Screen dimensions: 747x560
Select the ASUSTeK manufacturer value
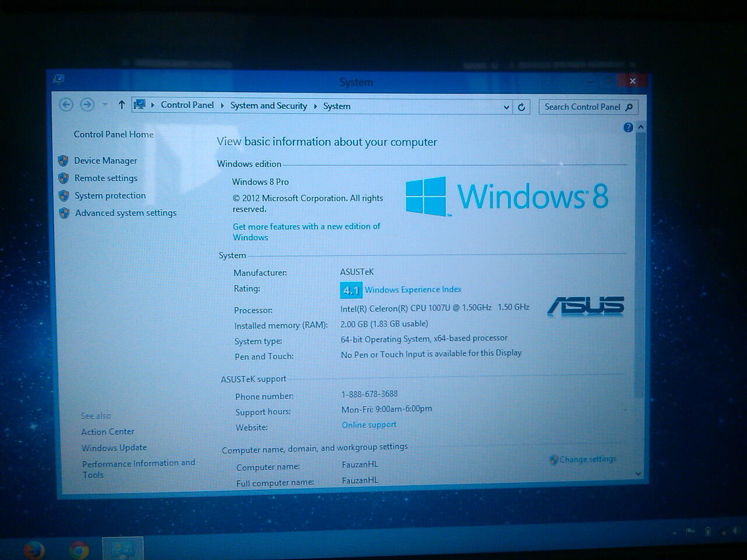(357, 272)
